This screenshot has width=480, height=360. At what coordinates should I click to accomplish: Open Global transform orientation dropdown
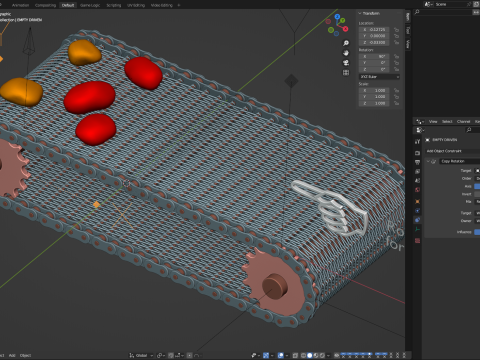pos(141,355)
